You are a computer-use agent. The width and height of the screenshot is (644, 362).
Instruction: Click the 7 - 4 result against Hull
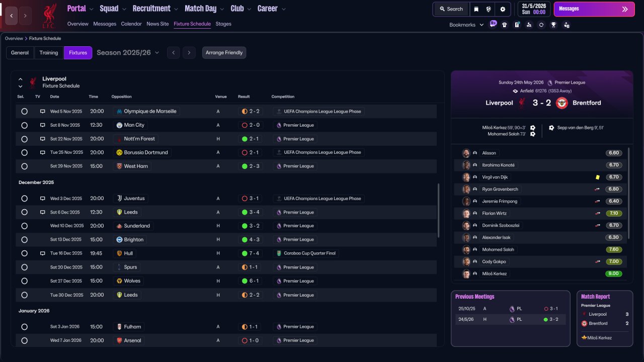pyautogui.click(x=251, y=253)
